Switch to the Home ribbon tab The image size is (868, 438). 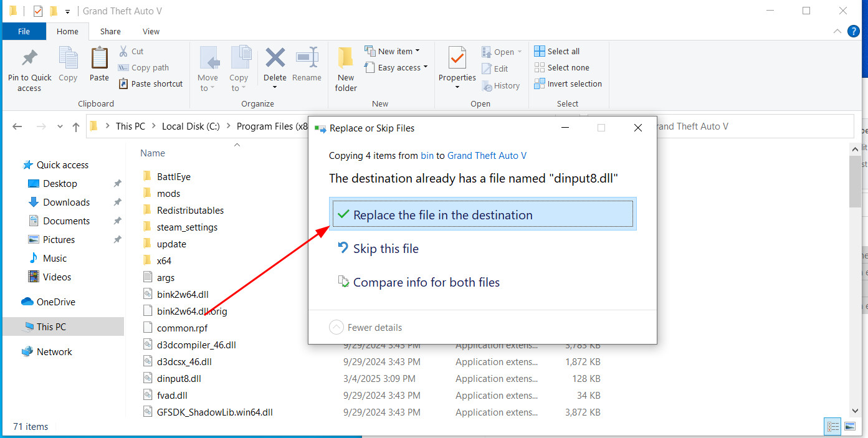(x=67, y=31)
